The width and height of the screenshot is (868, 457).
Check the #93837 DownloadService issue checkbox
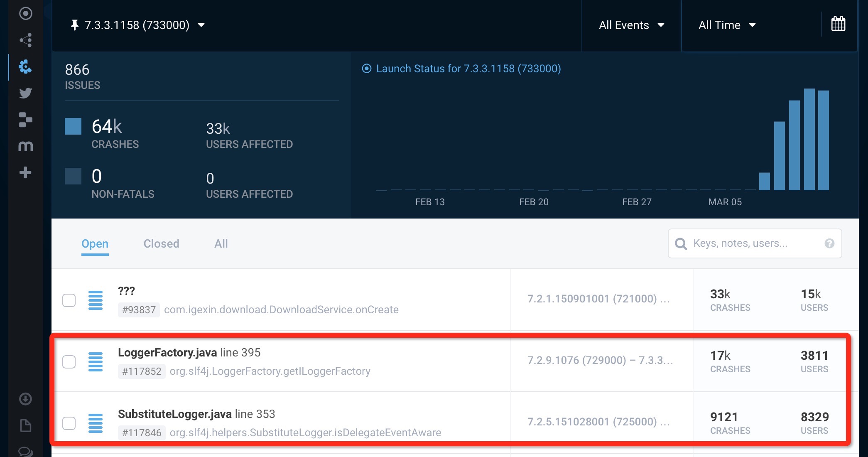[69, 300]
